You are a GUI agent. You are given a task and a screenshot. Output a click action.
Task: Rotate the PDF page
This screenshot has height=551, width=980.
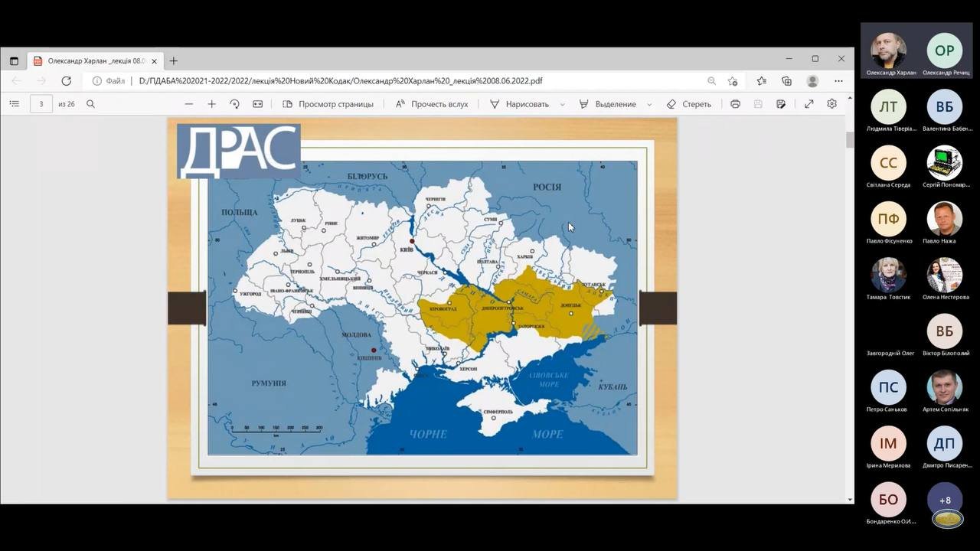pyautogui.click(x=234, y=104)
